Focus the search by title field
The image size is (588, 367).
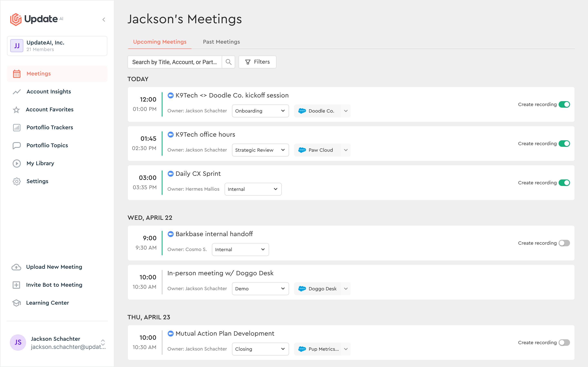pyautogui.click(x=174, y=62)
